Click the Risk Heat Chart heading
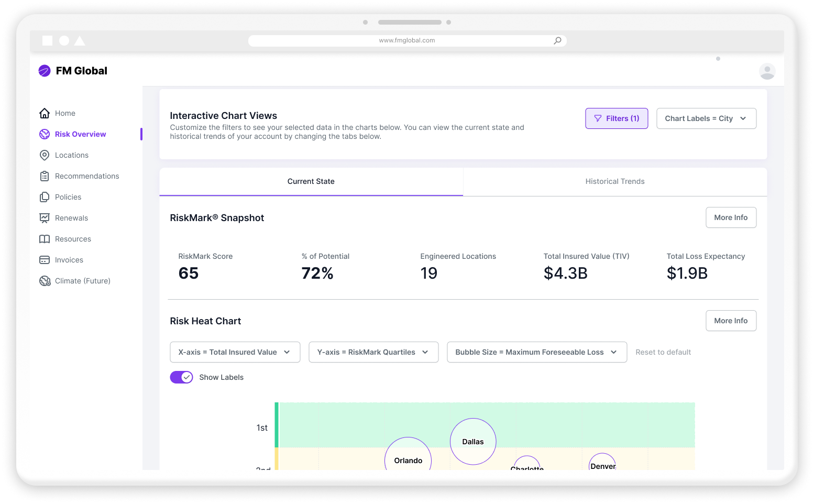This screenshot has height=504, width=814. (x=205, y=321)
